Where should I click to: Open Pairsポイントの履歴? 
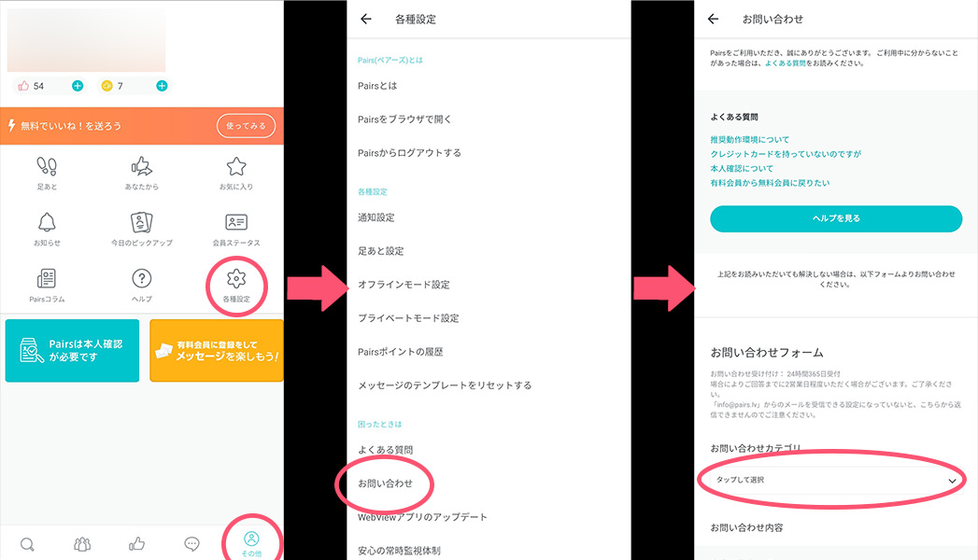coord(401,352)
